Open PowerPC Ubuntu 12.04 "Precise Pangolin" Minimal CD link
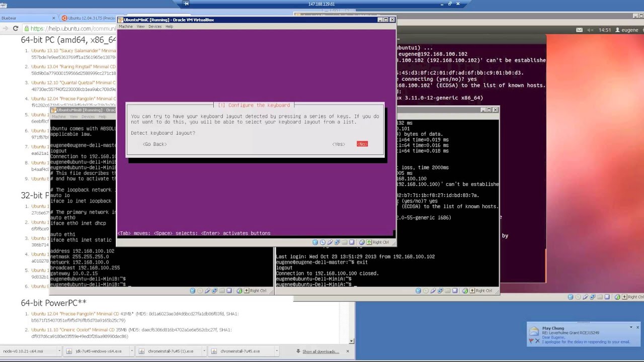 [x=75, y=314]
